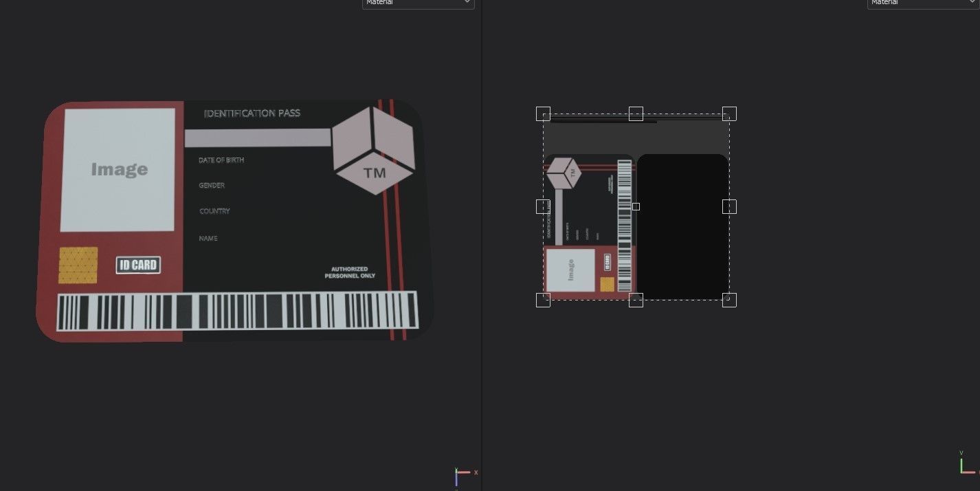Click the 'COUNTRY' text on the 3D card

(214, 211)
